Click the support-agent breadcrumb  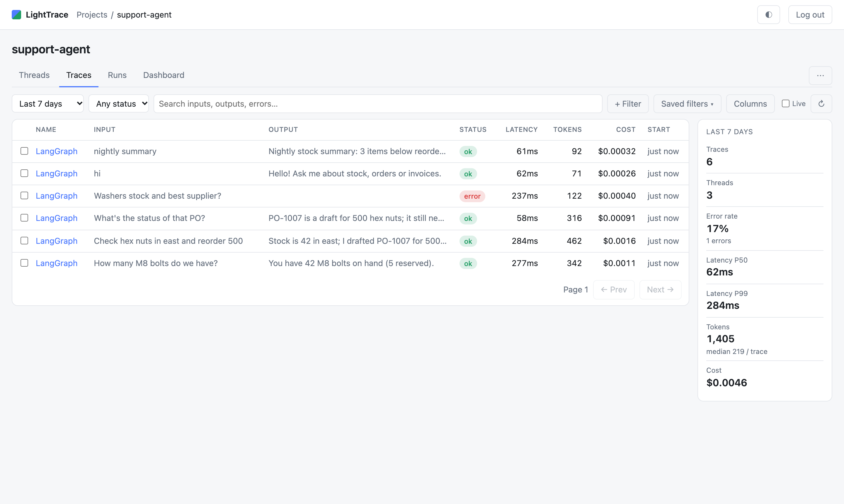[x=144, y=15]
